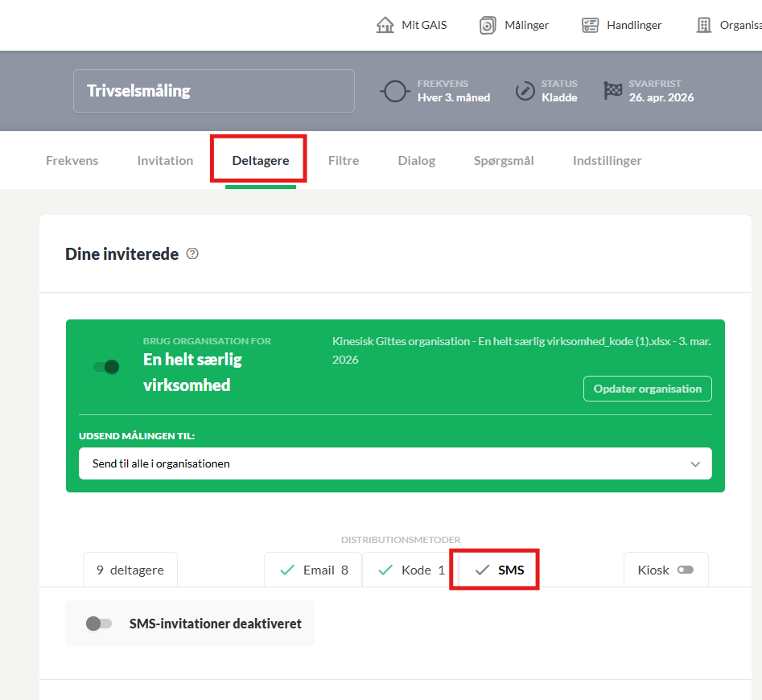The width and height of the screenshot is (762, 700).
Task: Click the SMS-invitationer deaktiveret label
Action: (x=216, y=624)
